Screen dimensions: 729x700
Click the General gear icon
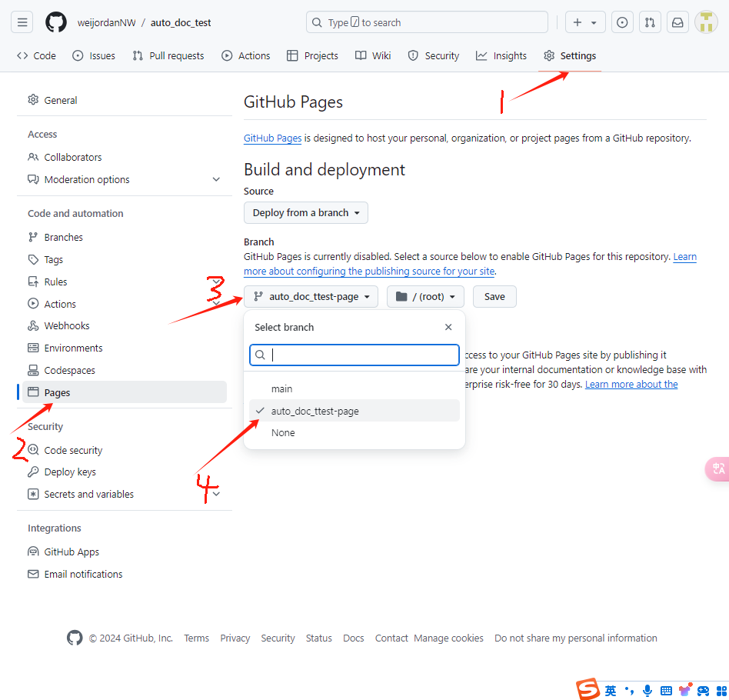[x=33, y=99]
